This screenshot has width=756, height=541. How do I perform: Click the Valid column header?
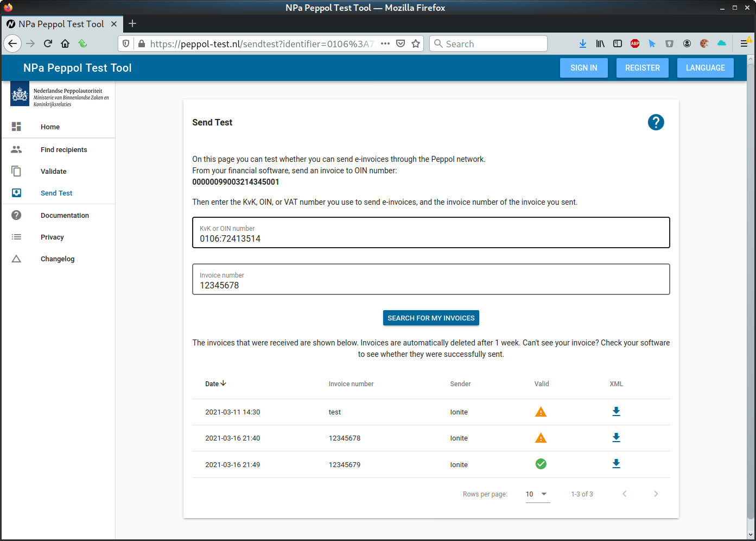542,383
